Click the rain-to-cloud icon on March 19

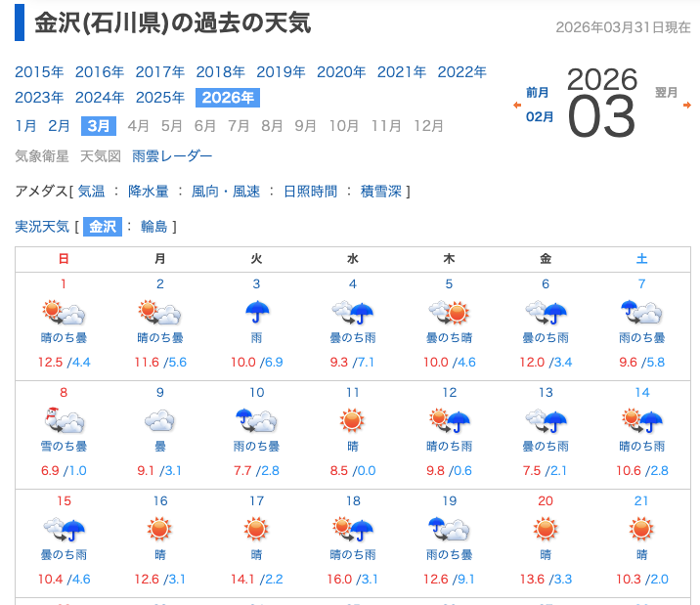point(448,531)
